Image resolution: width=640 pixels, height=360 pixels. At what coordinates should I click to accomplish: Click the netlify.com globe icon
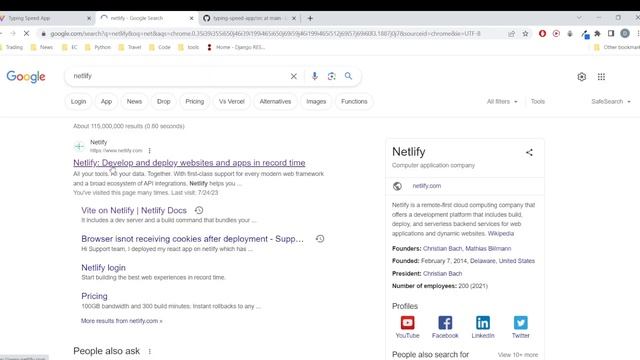pyautogui.click(x=397, y=186)
